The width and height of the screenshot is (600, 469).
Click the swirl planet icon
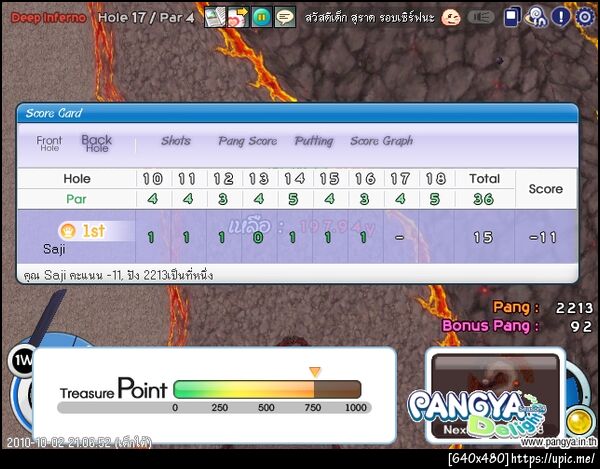coord(536,17)
